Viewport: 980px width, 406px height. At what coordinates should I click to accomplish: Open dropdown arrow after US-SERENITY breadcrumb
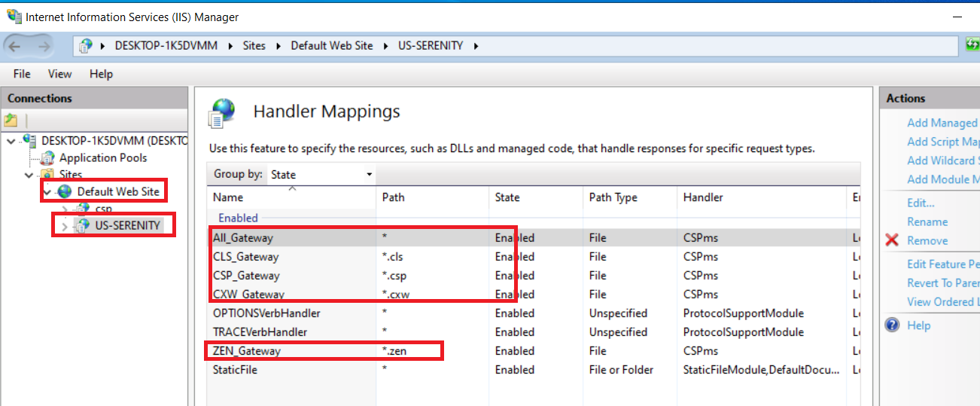(476, 46)
